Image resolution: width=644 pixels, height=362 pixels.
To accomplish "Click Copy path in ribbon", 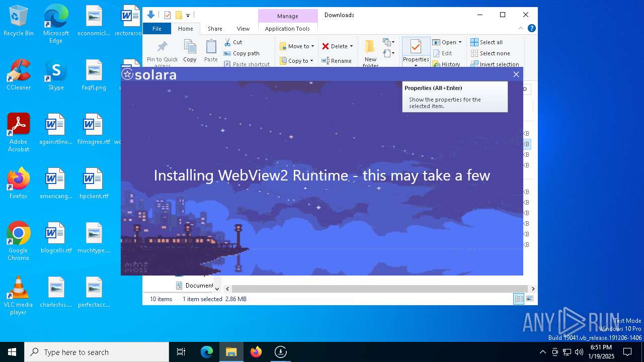I will (242, 53).
